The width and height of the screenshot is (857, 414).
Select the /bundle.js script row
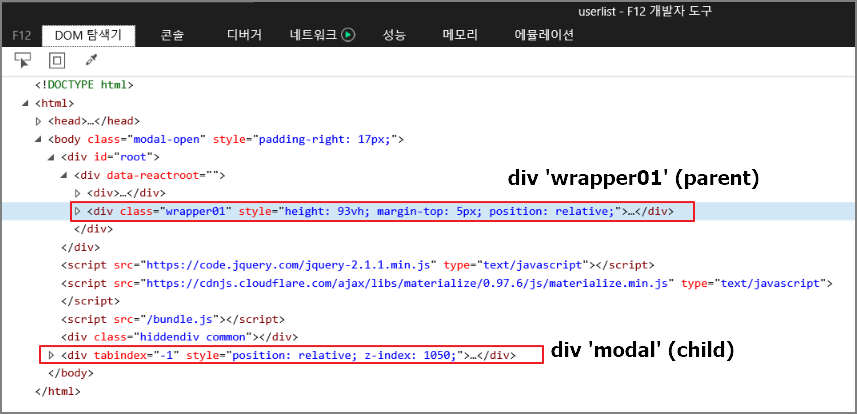(173, 319)
